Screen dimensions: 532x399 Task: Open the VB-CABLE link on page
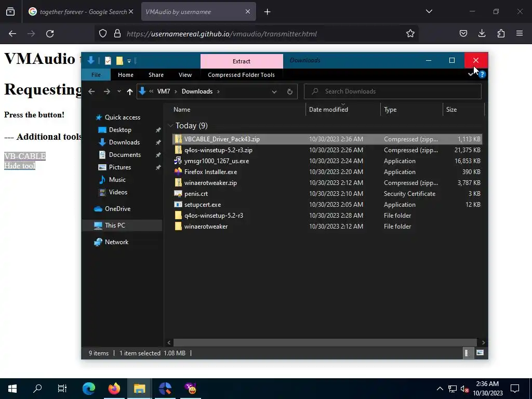pos(25,156)
